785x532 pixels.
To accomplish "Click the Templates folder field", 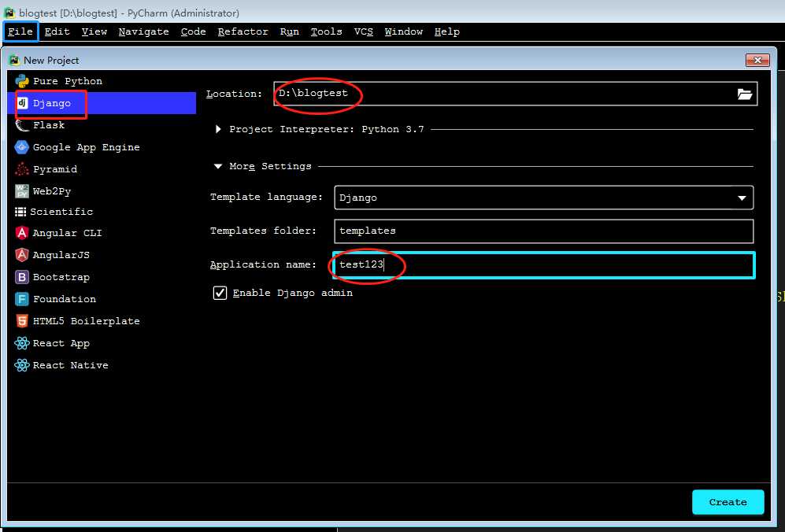I will coord(543,231).
